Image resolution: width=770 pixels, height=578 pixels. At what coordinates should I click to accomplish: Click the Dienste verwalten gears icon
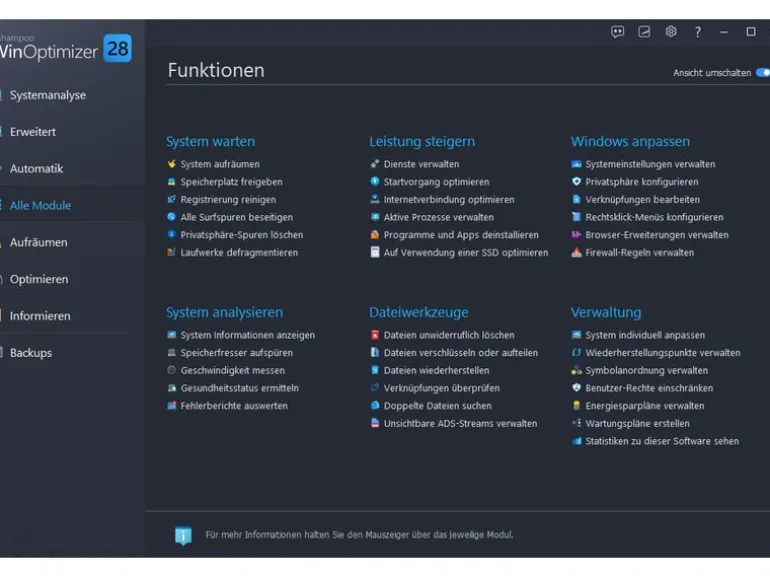point(375,164)
